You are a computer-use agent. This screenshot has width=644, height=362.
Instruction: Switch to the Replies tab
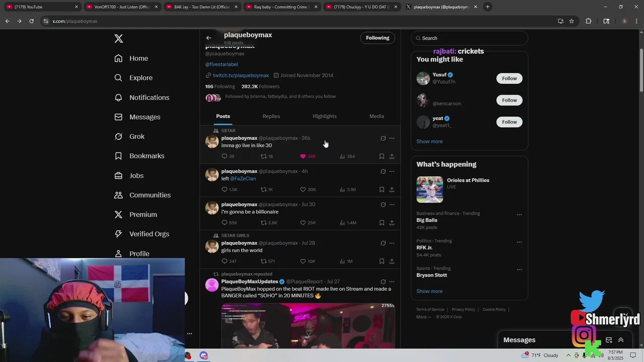[x=271, y=116]
